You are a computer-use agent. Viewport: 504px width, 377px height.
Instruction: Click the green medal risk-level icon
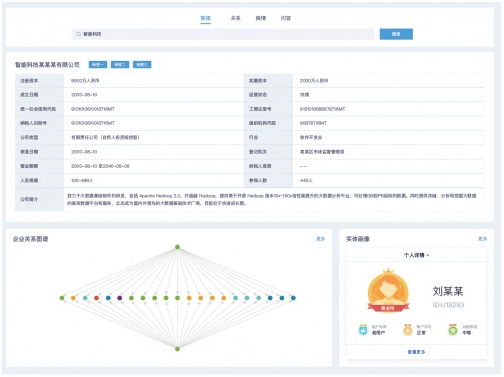(453, 330)
